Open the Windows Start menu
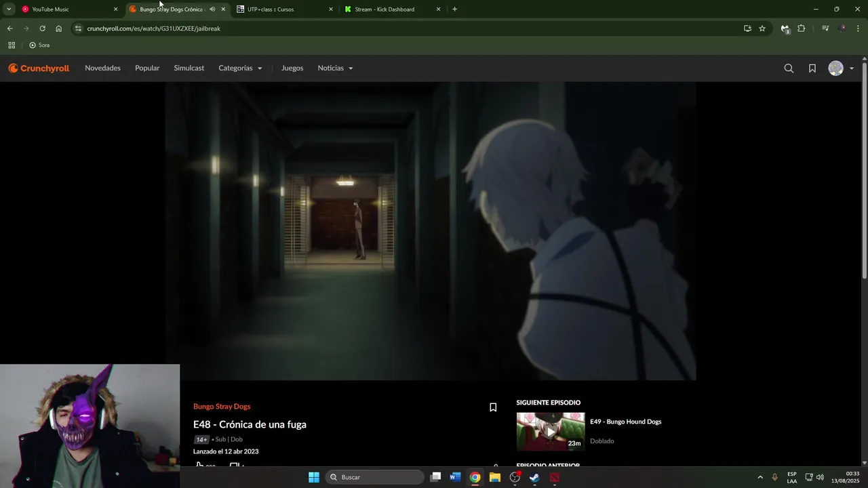868x488 pixels. pos(314,477)
